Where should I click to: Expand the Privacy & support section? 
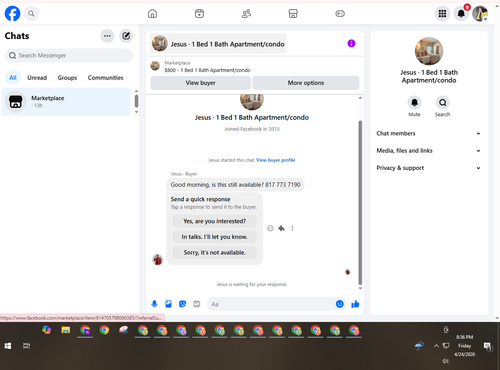[429, 168]
